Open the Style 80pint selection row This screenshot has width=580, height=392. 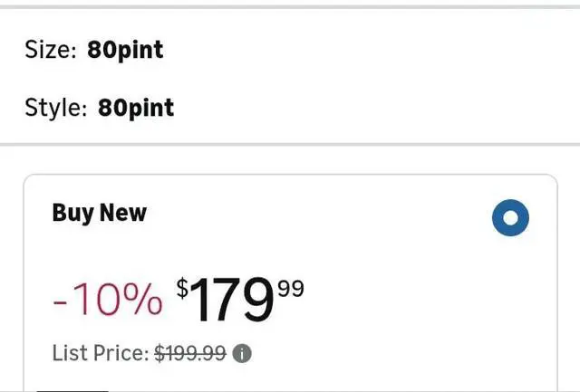(x=290, y=109)
